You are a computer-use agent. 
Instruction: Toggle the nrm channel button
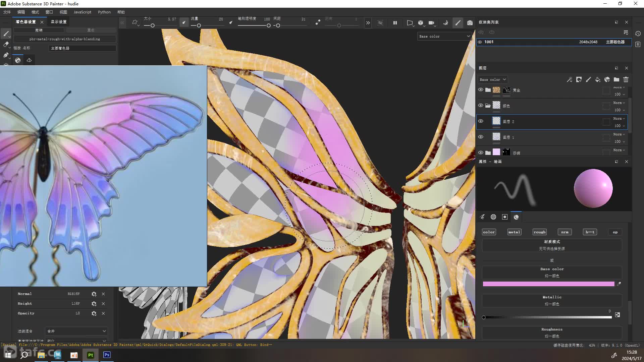[x=565, y=232]
